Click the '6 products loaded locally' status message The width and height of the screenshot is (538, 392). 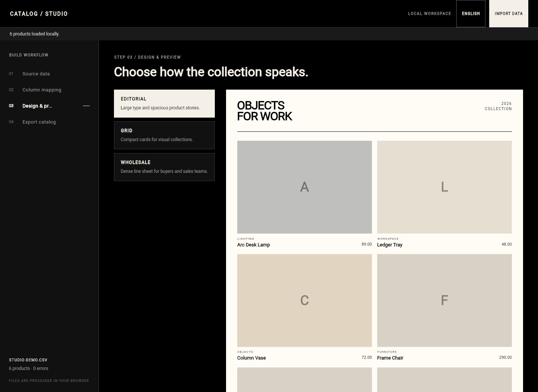pos(34,34)
